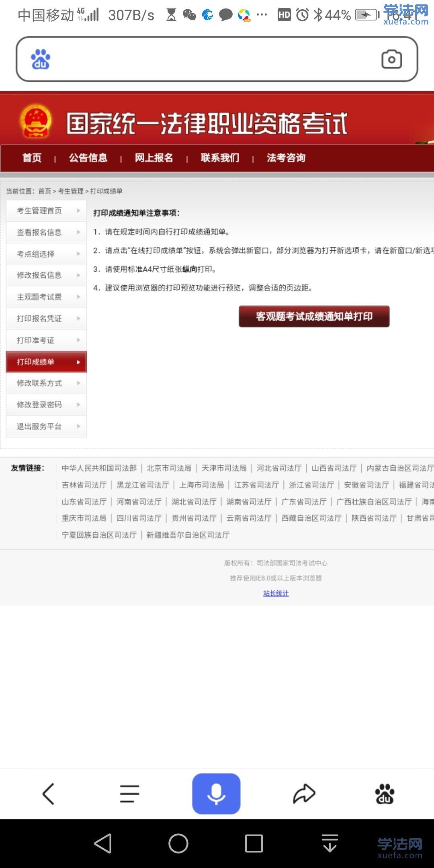Open 公告信息 navigation item

[x=88, y=158]
